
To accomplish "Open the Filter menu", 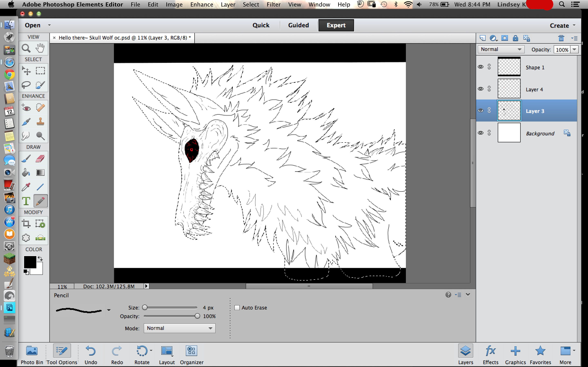I will [x=273, y=4].
